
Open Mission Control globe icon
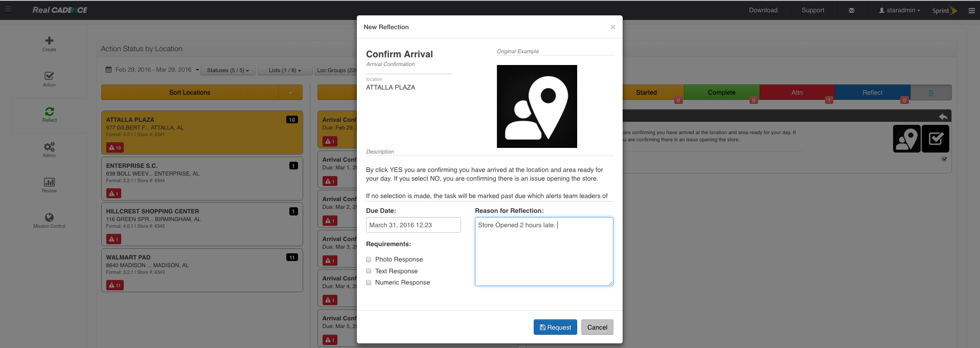(49, 217)
